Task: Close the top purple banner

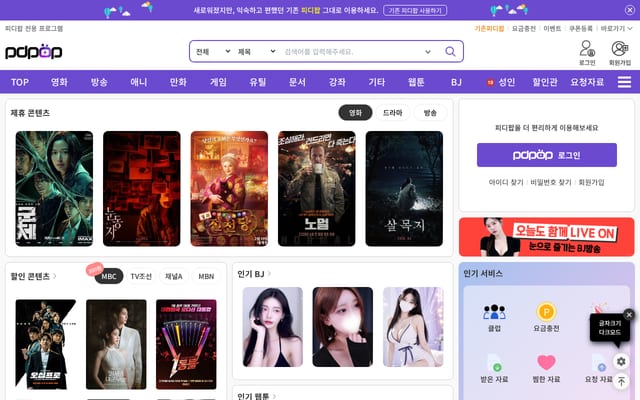Action: [x=629, y=10]
